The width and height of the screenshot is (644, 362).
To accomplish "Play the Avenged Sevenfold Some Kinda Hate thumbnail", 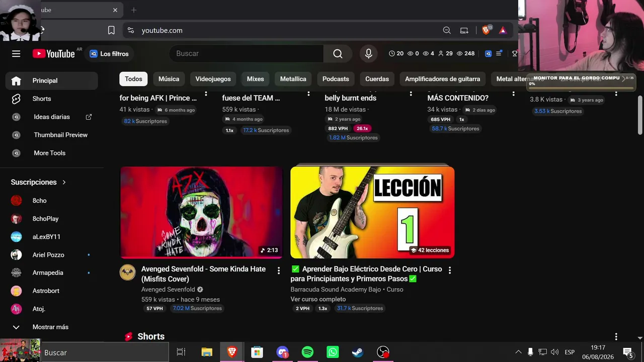I will [201, 212].
